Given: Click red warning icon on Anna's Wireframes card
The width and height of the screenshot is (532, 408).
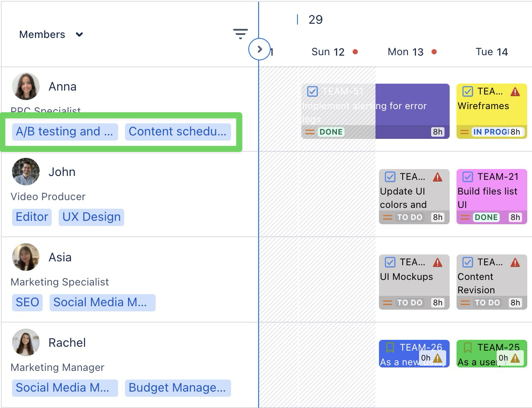Looking at the screenshot, I should (515, 91).
